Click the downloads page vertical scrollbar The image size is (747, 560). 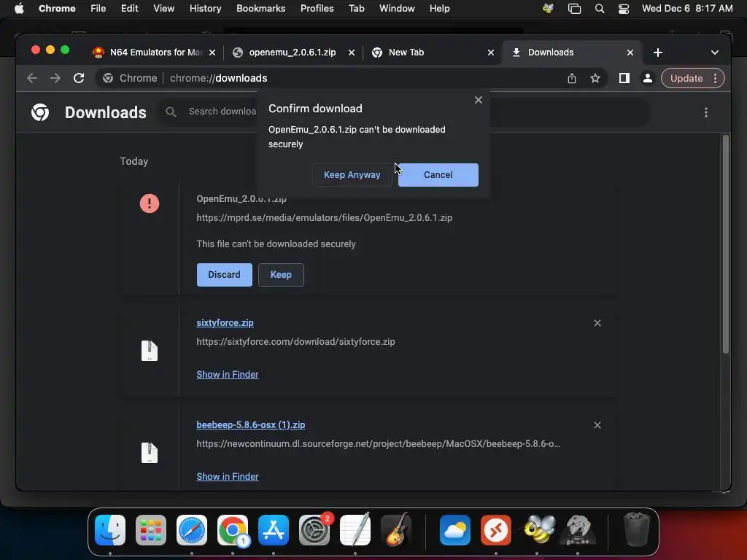pyautogui.click(x=726, y=245)
